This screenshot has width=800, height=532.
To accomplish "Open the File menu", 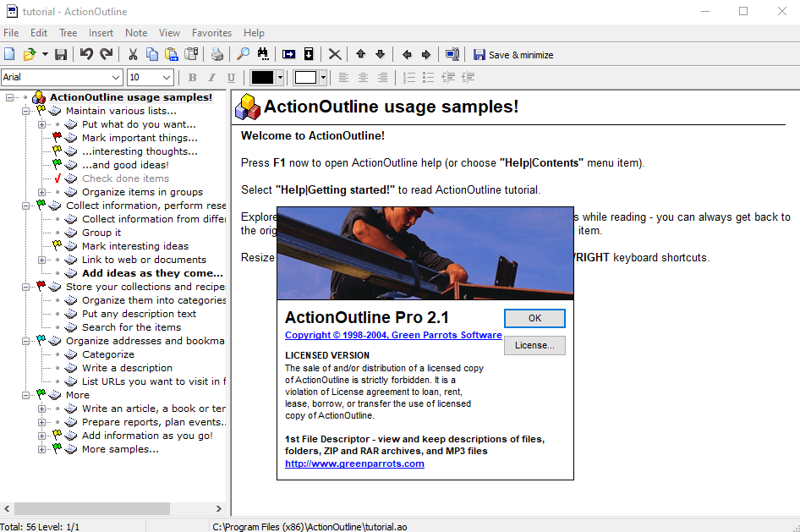I will (11, 33).
